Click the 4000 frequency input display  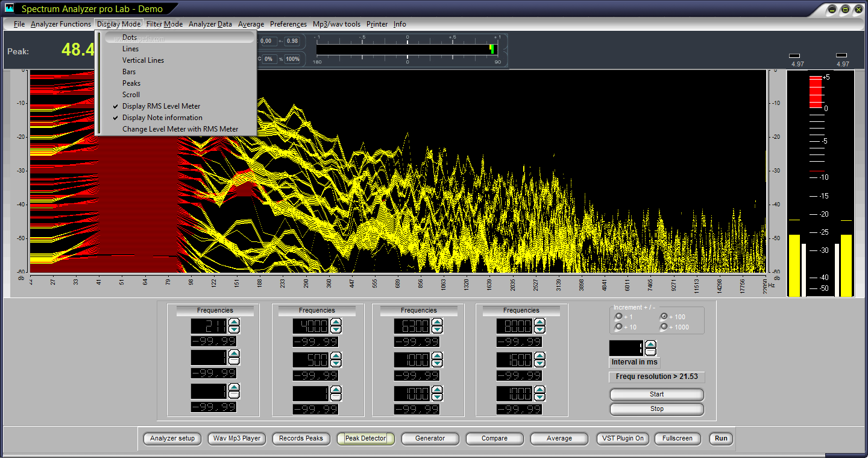point(311,326)
